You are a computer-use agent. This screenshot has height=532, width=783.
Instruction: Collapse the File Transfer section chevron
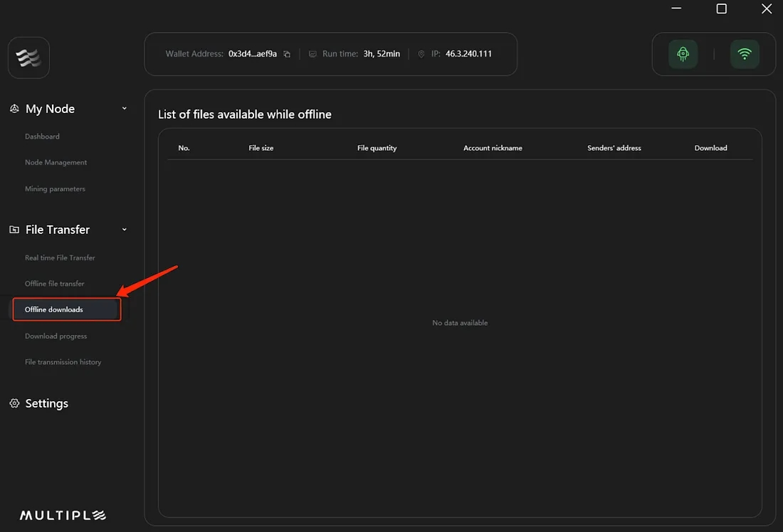click(x=125, y=230)
